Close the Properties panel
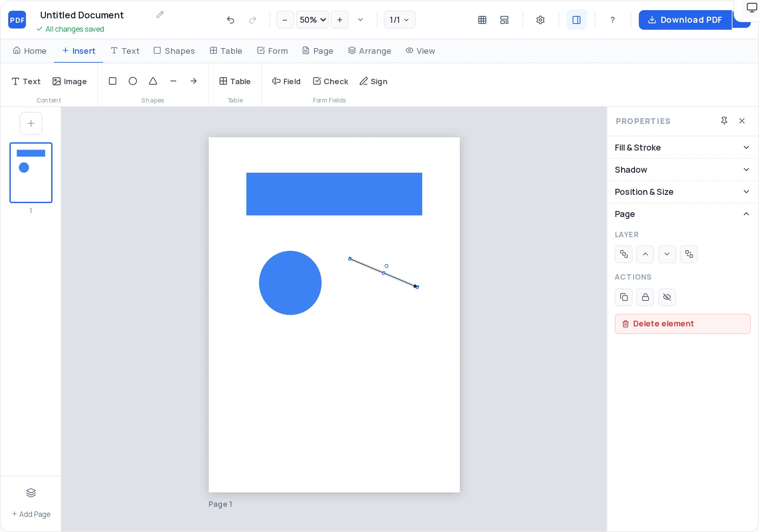 (742, 121)
